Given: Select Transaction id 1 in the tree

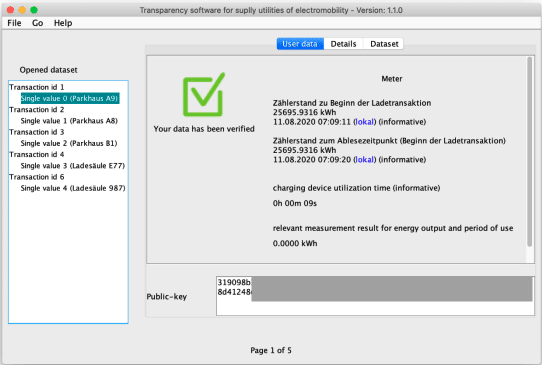Looking at the screenshot, I should pyautogui.click(x=37, y=87).
